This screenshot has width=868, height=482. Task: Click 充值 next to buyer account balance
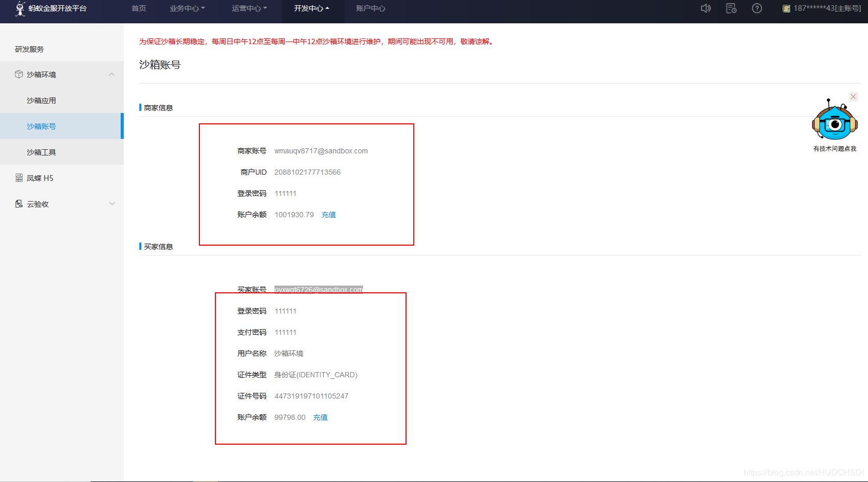(320, 417)
